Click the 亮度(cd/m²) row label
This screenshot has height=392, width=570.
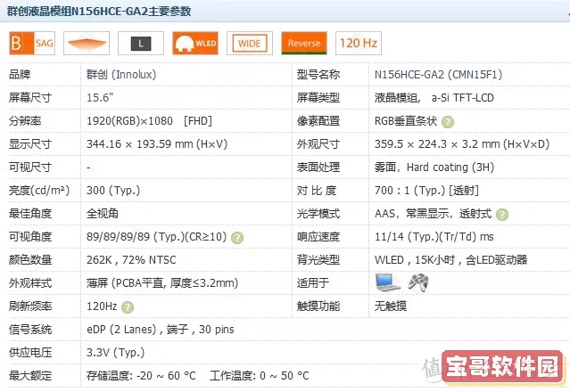pyautogui.click(x=39, y=191)
